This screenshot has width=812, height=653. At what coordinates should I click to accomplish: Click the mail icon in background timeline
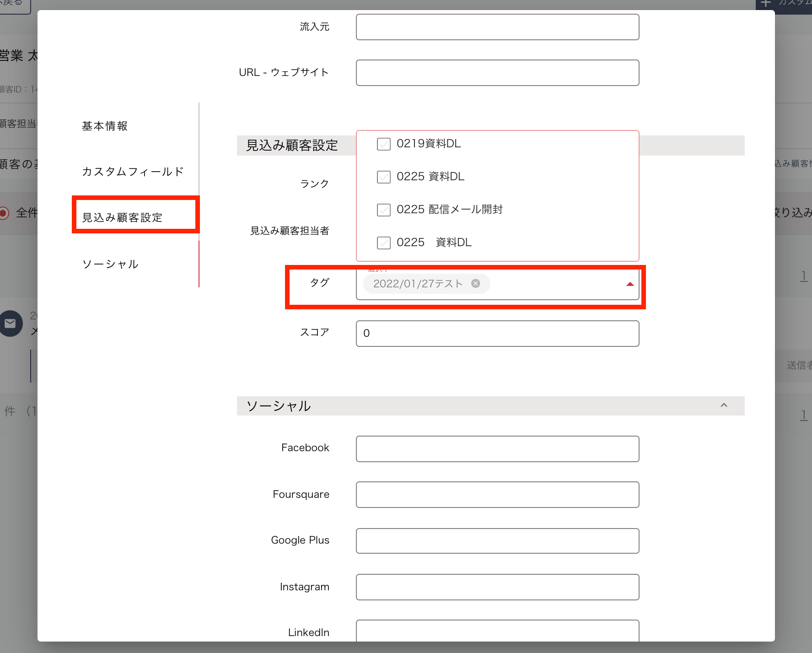(x=10, y=324)
